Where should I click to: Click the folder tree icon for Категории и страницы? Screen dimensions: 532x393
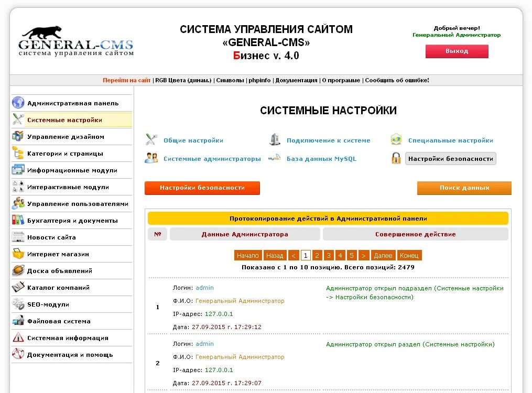point(18,153)
